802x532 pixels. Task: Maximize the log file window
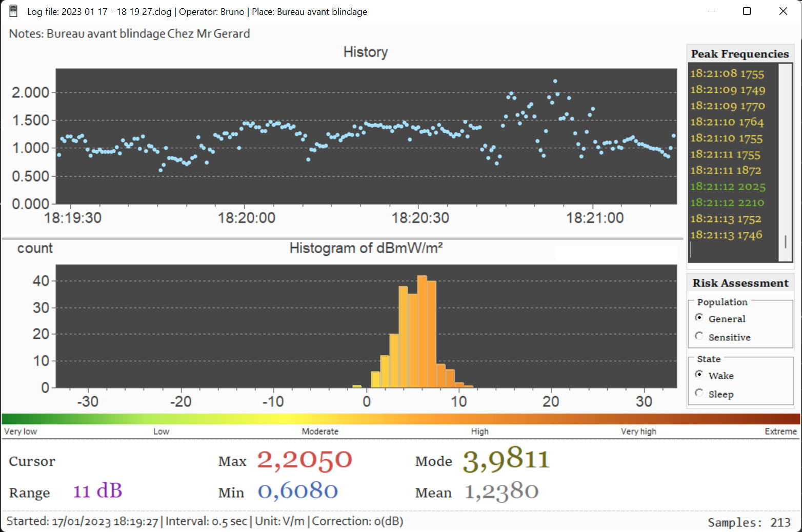click(747, 11)
